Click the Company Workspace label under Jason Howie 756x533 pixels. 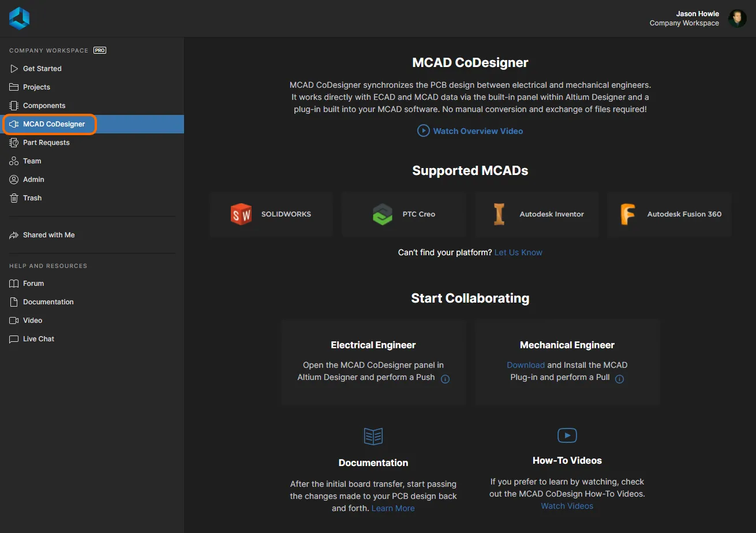coord(684,23)
